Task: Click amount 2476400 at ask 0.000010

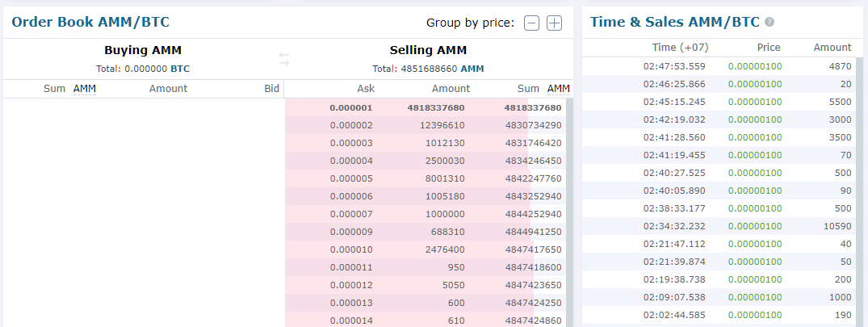Action: coord(442,249)
